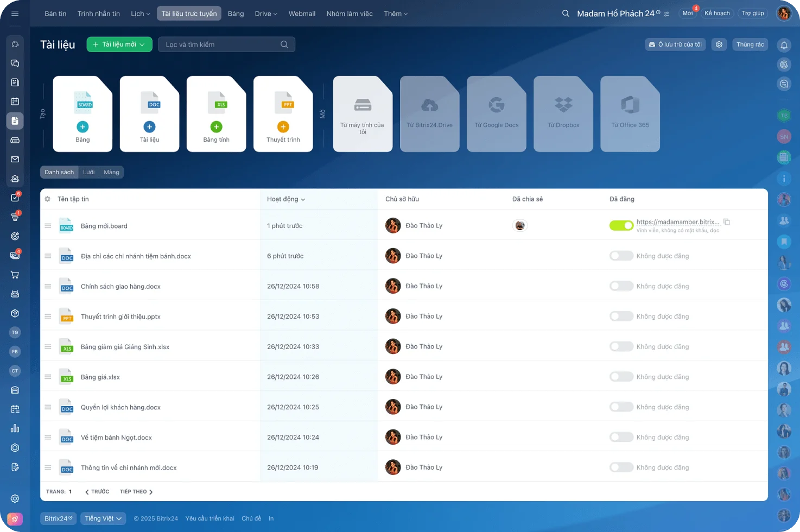Open the mail icon in left sidebar
This screenshot has height=532, width=800.
(x=15, y=160)
